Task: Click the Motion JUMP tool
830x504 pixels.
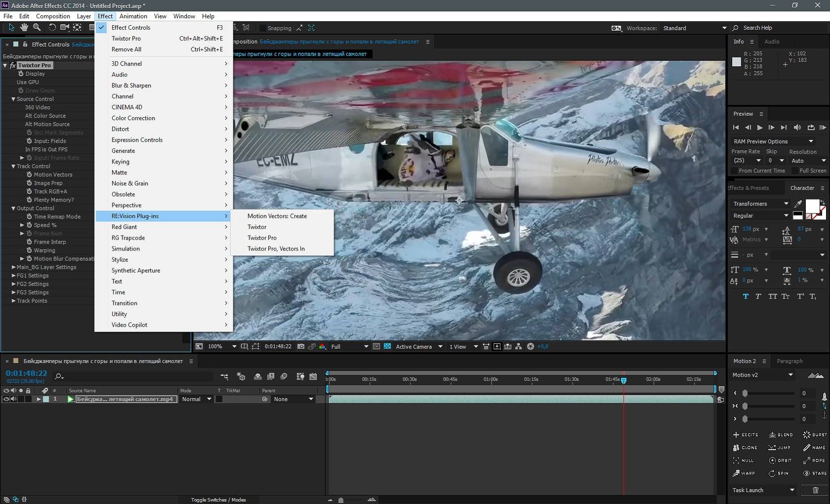Action: (x=780, y=448)
